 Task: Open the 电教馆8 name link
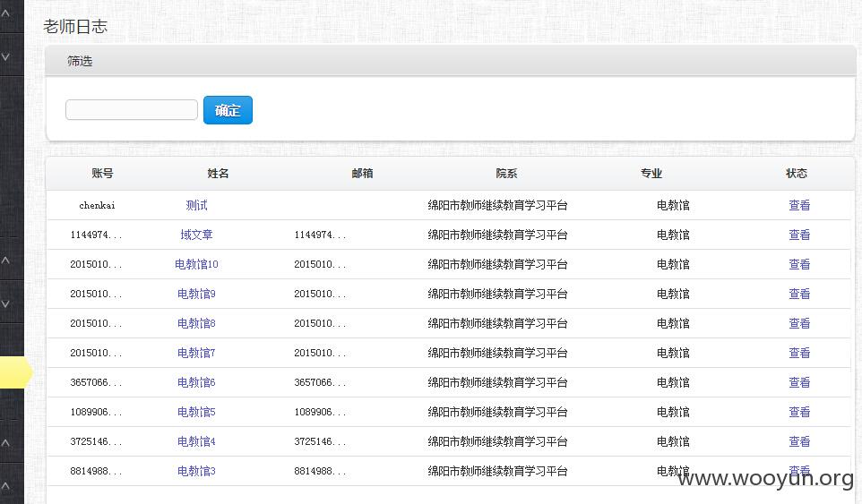coord(196,324)
